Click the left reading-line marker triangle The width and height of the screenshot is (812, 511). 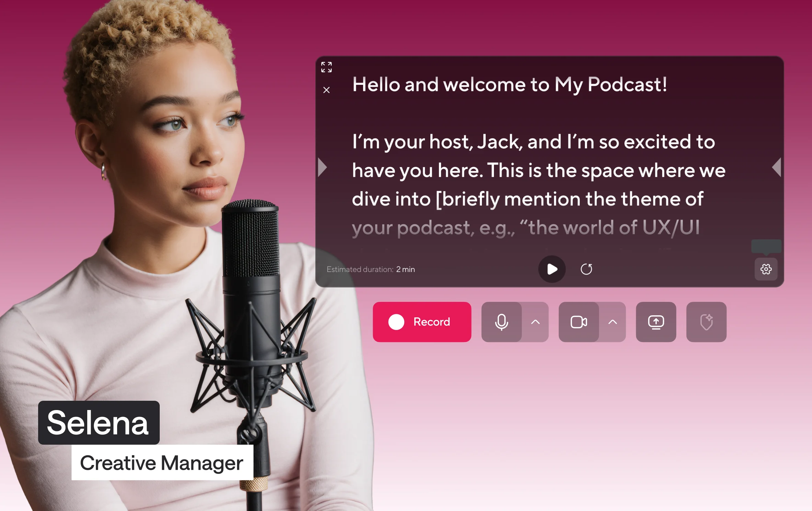click(x=322, y=168)
